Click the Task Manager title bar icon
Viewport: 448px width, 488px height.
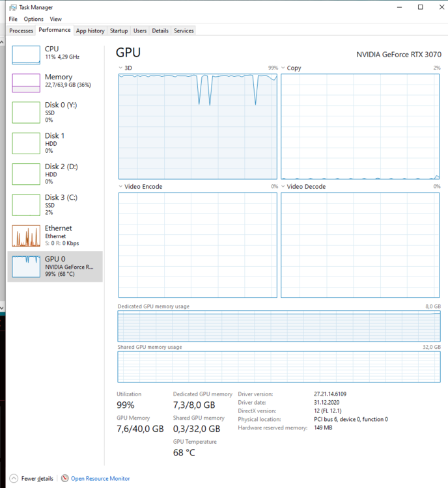13,7
